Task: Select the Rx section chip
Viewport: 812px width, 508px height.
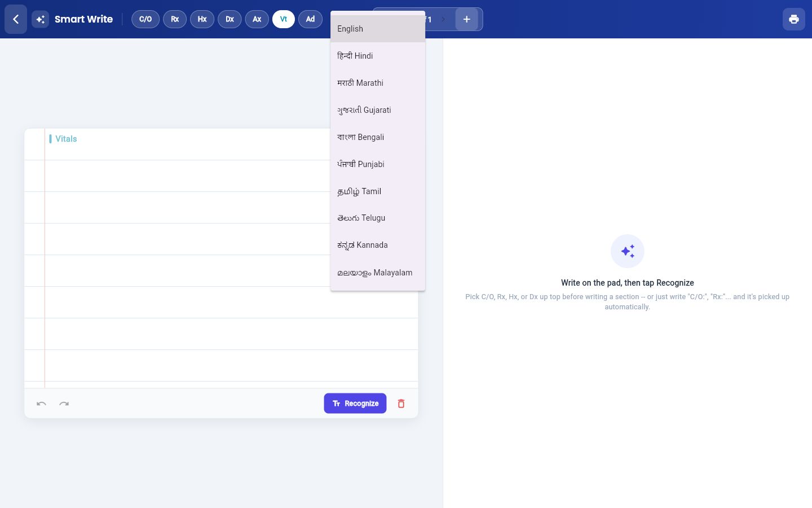Action: 175,19
